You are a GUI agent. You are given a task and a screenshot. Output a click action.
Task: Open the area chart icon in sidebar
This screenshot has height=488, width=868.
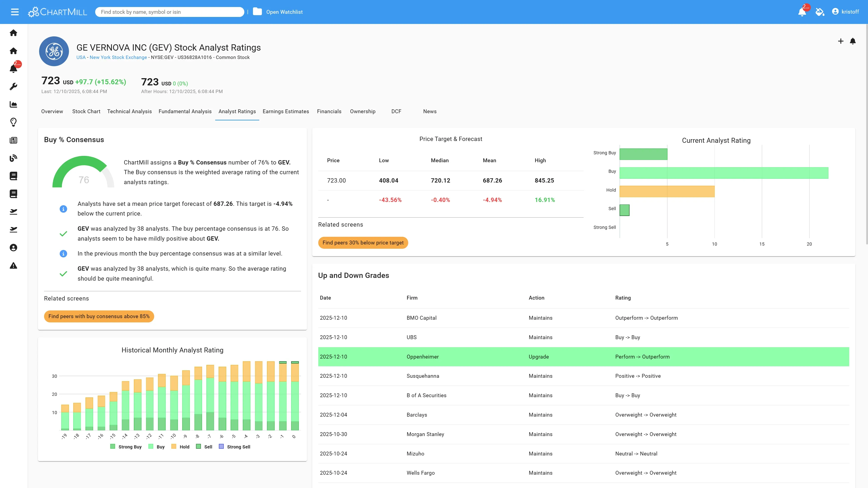click(x=14, y=104)
